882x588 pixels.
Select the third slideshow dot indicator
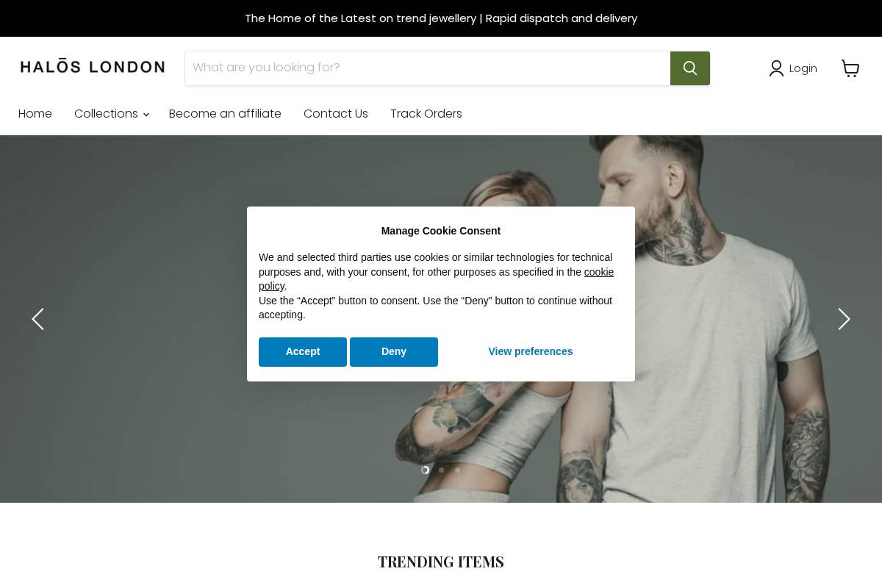coord(457,470)
